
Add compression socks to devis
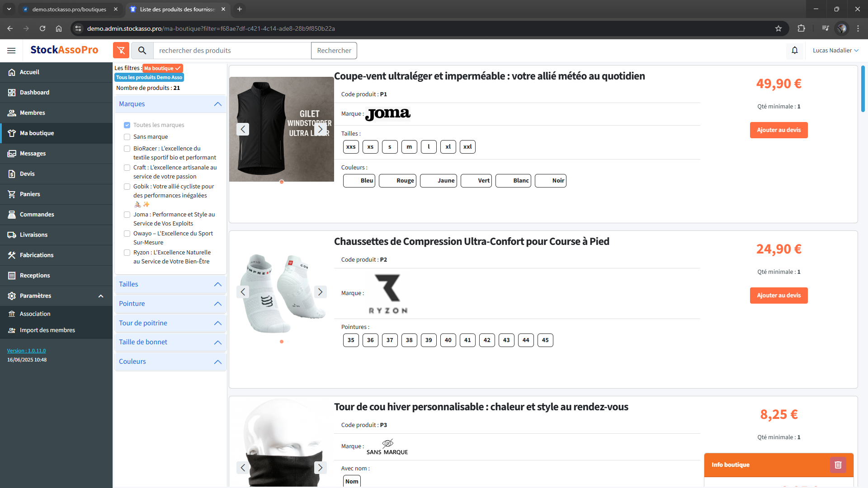(778, 296)
